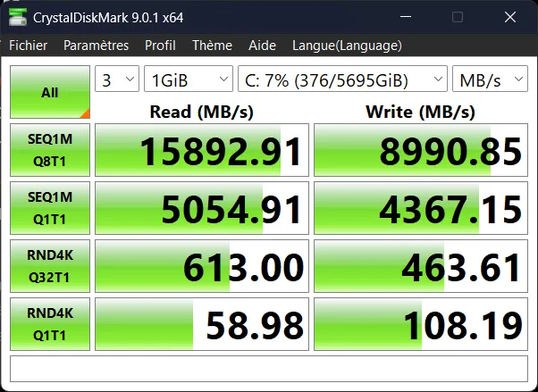The image size is (538, 392).
Task: Open the drive selector showing C: 7%
Action: tap(342, 79)
